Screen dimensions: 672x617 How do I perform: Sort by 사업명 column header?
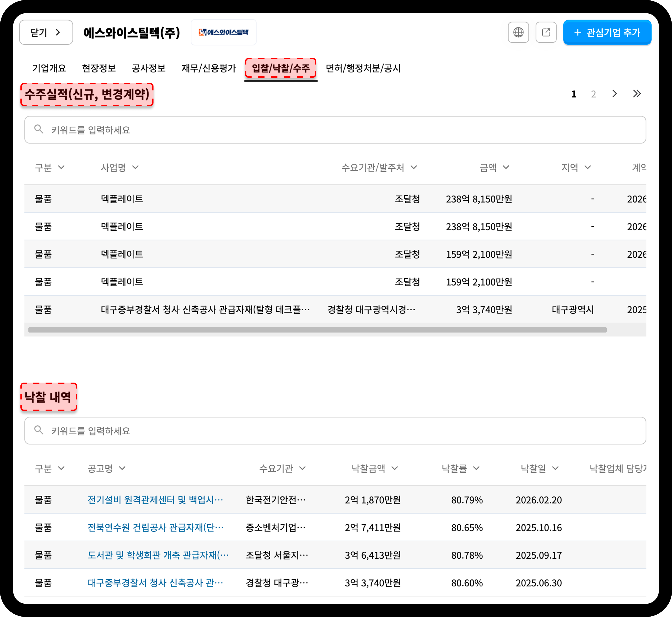(119, 167)
